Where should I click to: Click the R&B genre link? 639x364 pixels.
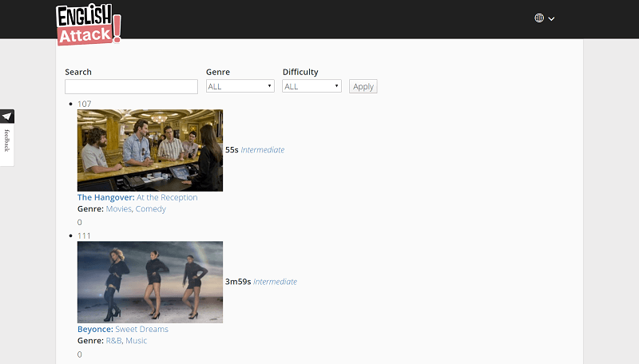(x=113, y=341)
